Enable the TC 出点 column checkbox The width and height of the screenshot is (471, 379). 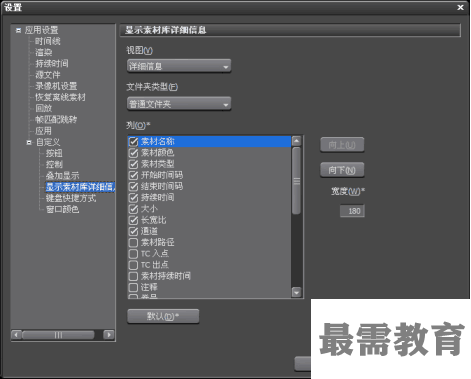[x=133, y=265]
